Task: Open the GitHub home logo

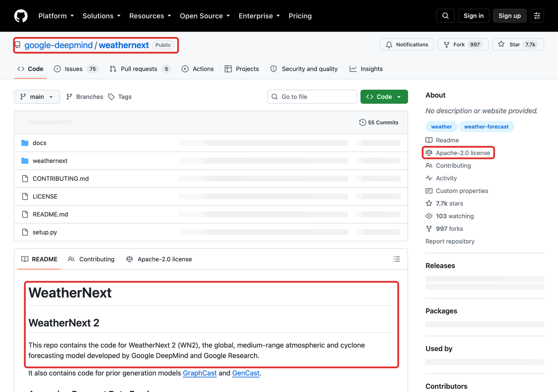Action: 21,16
